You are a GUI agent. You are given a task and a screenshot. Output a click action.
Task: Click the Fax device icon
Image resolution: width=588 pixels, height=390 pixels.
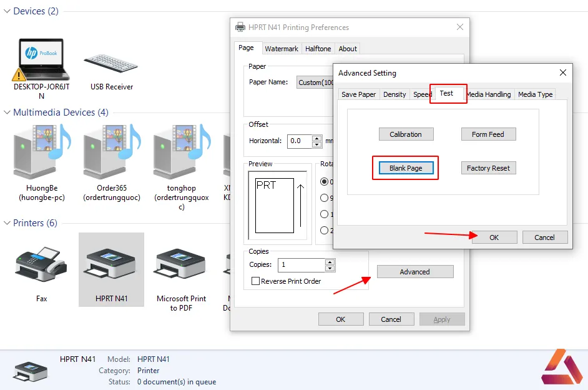pyautogui.click(x=41, y=264)
